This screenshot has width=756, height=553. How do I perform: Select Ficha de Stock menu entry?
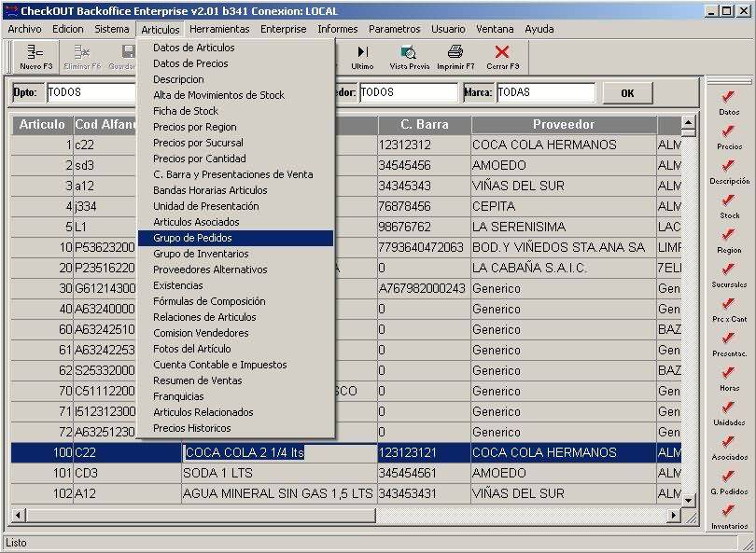pyautogui.click(x=236, y=111)
